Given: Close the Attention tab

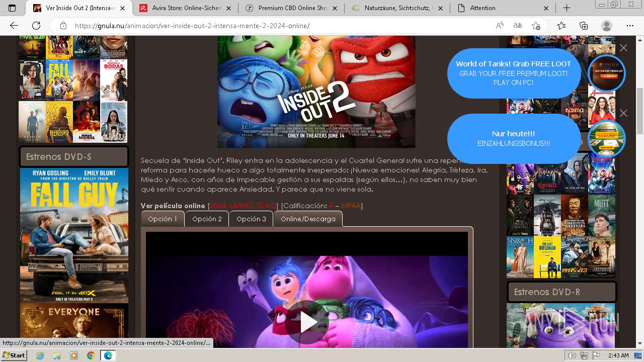Looking at the screenshot, I should tap(547, 8).
